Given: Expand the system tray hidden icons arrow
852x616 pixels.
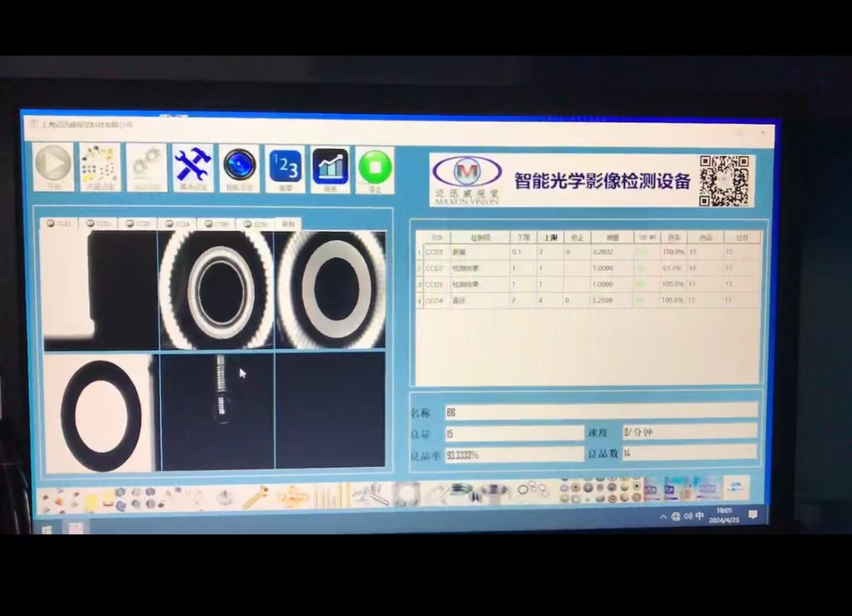Looking at the screenshot, I should click(x=663, y=516).
